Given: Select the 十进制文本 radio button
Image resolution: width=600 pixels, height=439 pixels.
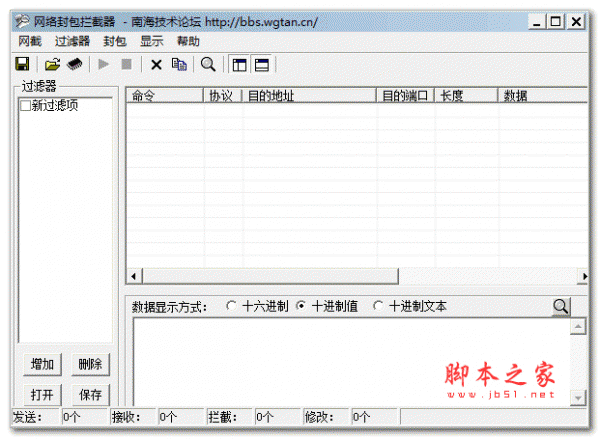Looking at the screenshot, I should [x=378, y=306].
